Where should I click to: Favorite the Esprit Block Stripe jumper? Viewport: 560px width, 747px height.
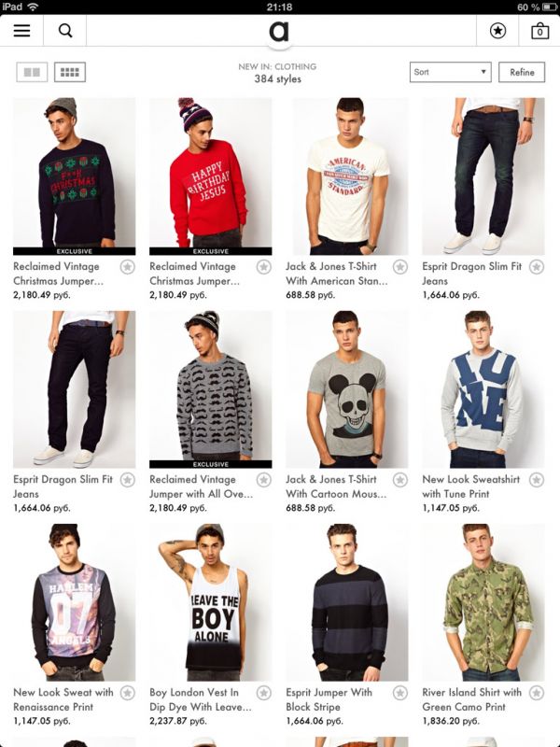tap(400, 693)
